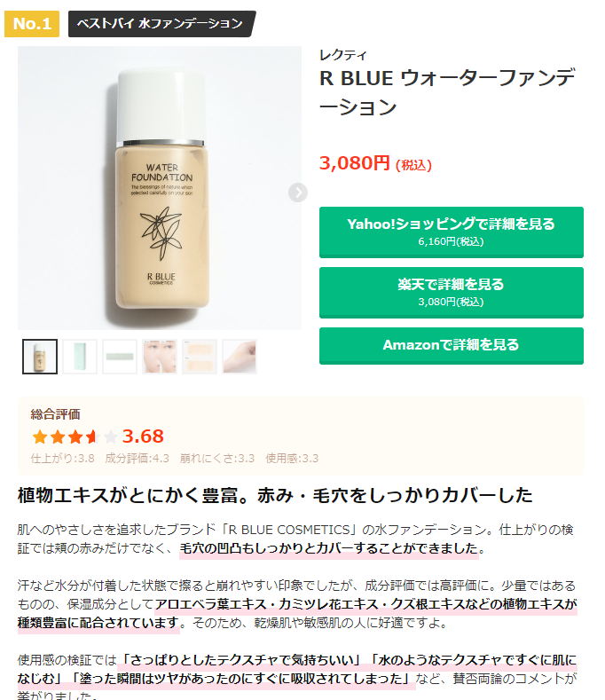Open 楽天で詳細を見る button
The image size is (605, 700).
451,293
